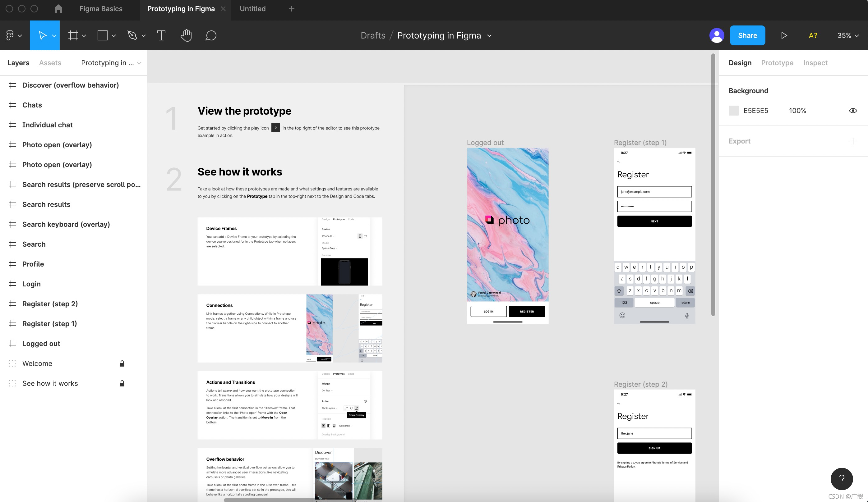
Task: Select the Search results layer
Action: pos(73,204)
